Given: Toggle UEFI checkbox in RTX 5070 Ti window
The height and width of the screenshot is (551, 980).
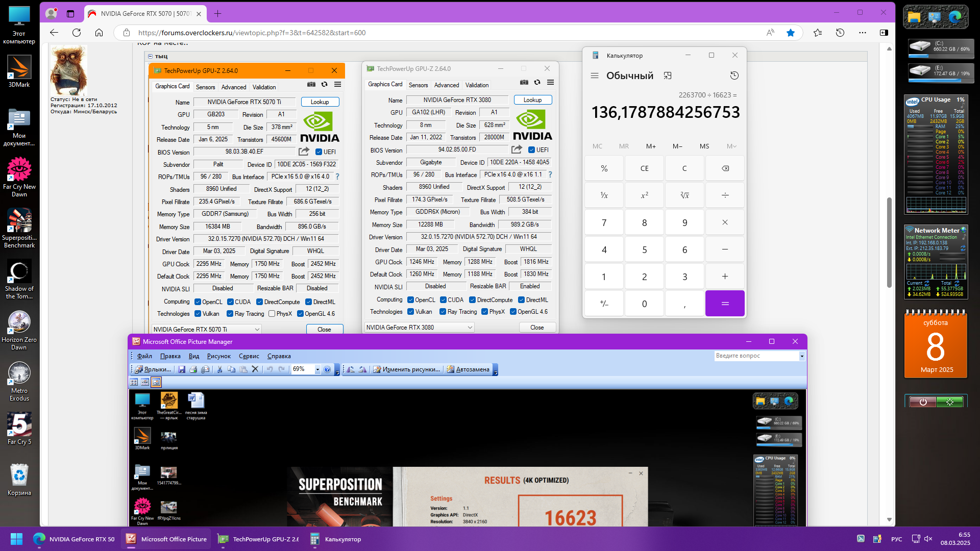Looking at the screenshot, I should [318, 152].
